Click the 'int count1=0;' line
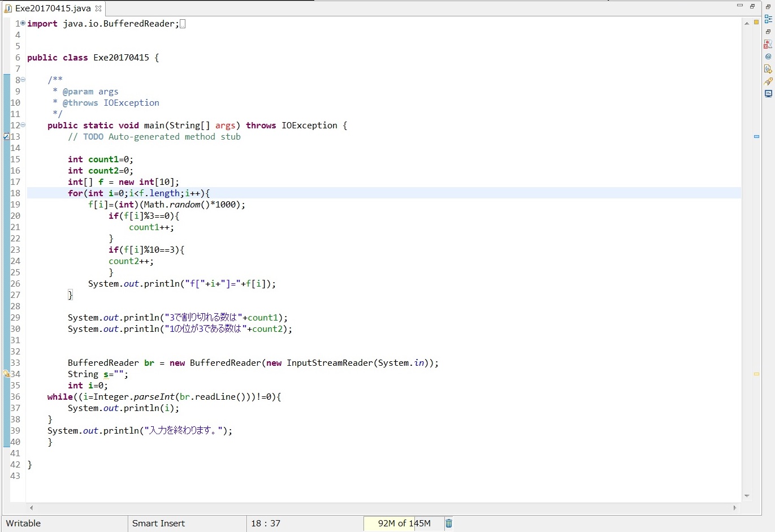Viewport: 775px width, 532px height. click(101, 159)
